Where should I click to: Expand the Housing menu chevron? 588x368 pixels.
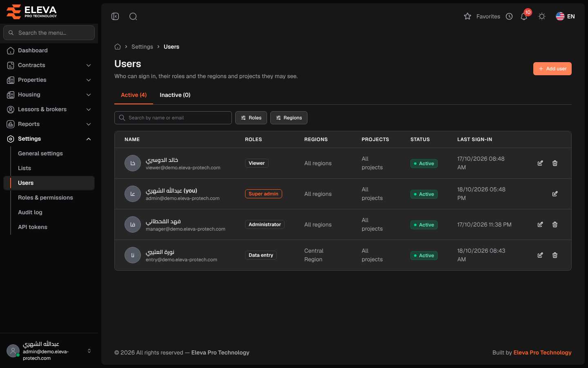(89, 95)
